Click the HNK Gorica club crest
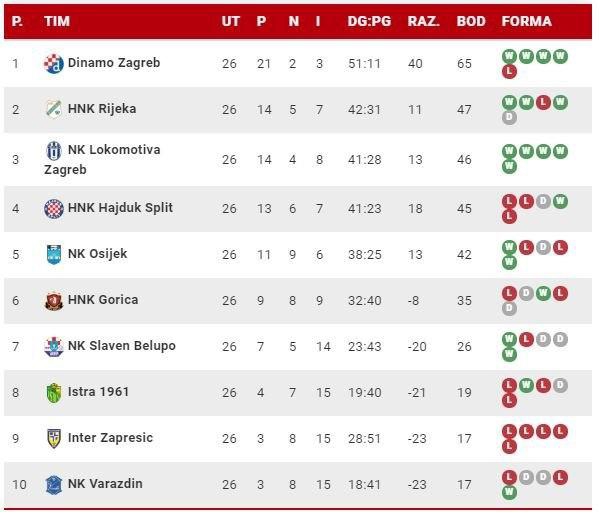Viewport: 600px width, 518px height. click(x=53, y=300)
